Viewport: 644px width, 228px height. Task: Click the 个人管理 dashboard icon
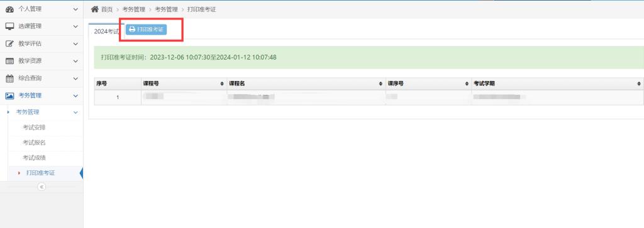pos(10,9)
